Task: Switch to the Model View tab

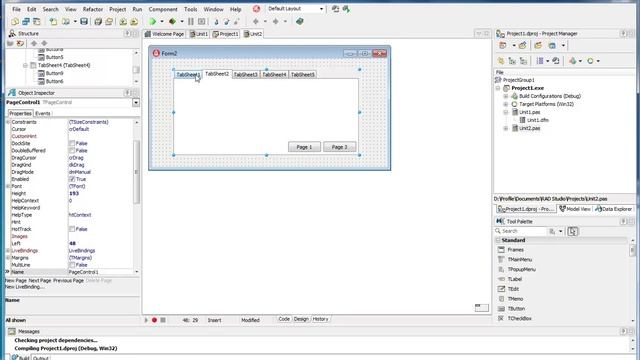Action: [x=575, y=209]
